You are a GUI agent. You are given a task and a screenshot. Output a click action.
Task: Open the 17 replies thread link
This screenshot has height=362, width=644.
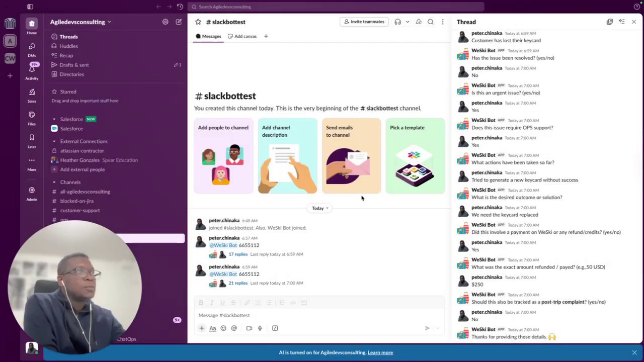pyautogui.click(x=238, y=254)
